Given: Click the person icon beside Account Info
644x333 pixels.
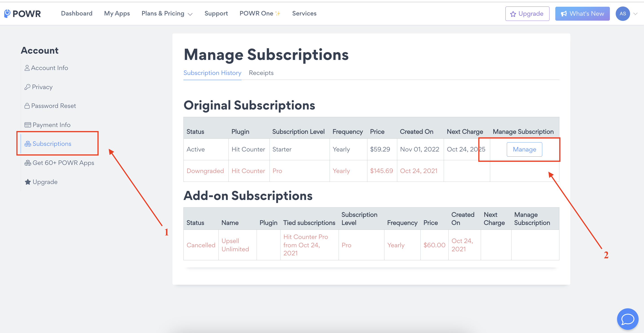Looking at the screenshot, I should 27,68.
